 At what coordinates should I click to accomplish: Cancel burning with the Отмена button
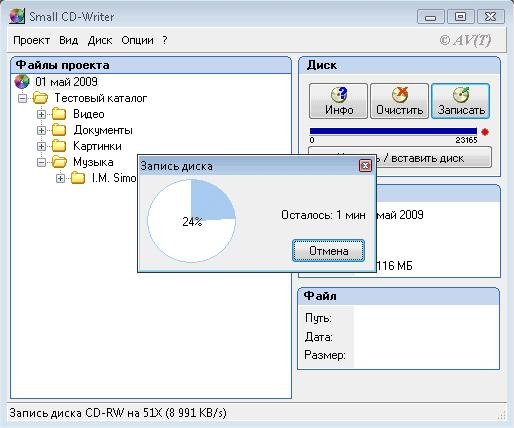click(x=328, y=251)
